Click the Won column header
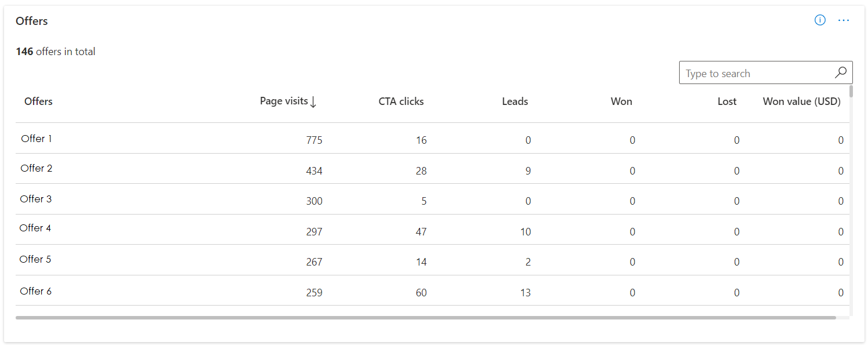 point(621,101)
